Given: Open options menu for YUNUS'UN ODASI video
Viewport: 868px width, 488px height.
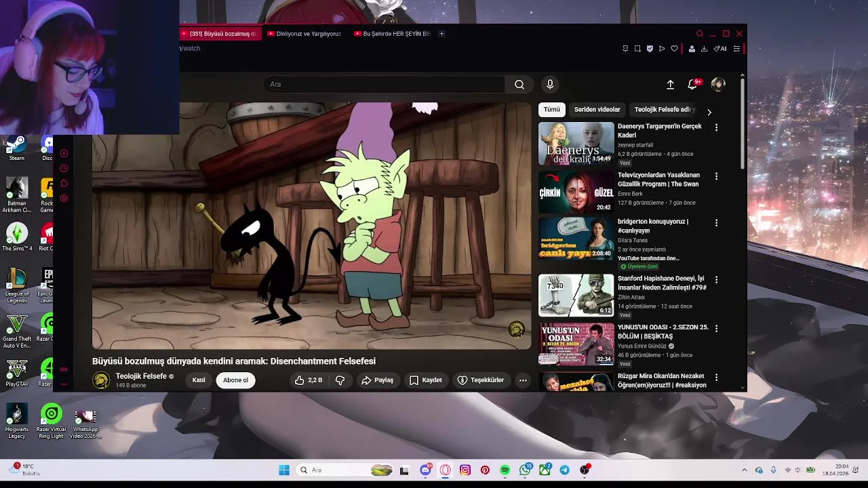Looking at the screenshot, I should coord(716,328).
